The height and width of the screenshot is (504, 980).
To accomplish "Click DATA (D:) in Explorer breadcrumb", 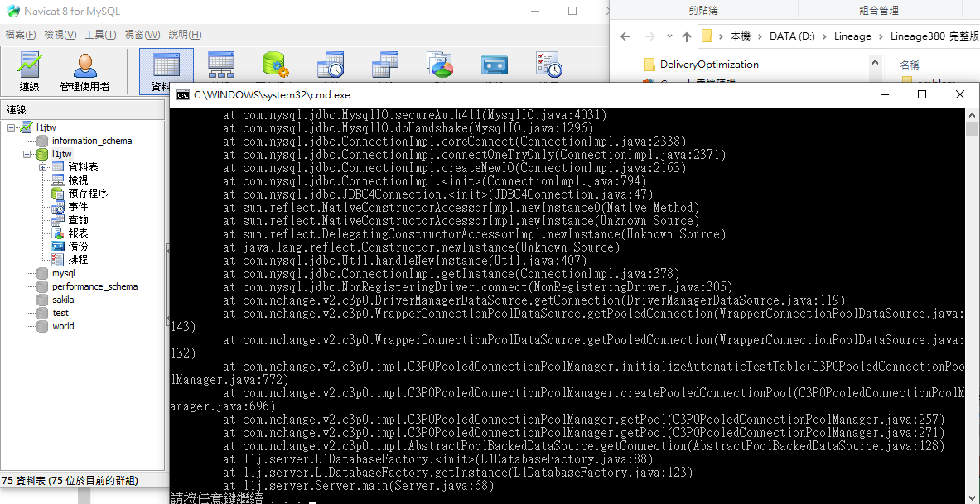I will 792,36.
